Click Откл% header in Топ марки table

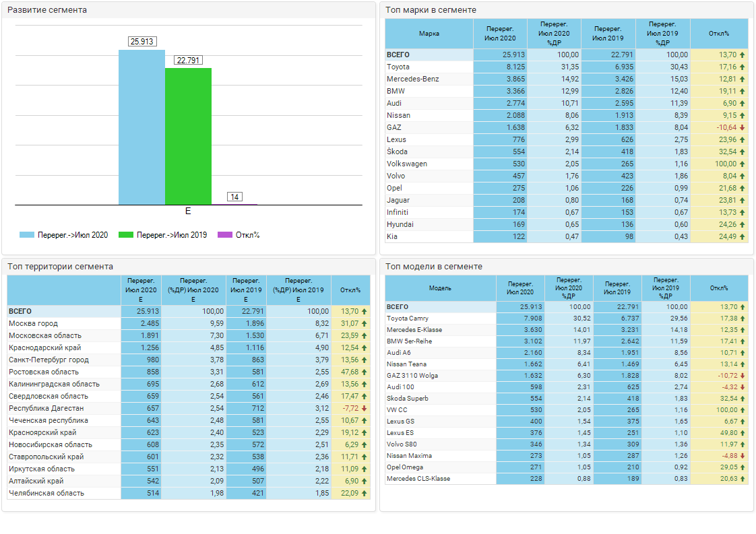719,34
